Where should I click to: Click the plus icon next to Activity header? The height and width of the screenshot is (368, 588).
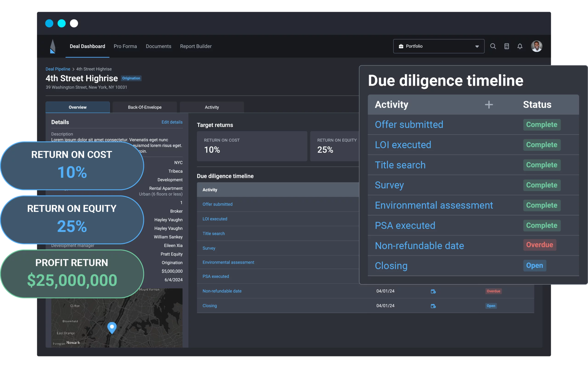pyautogui.click(x=489, y=105)
